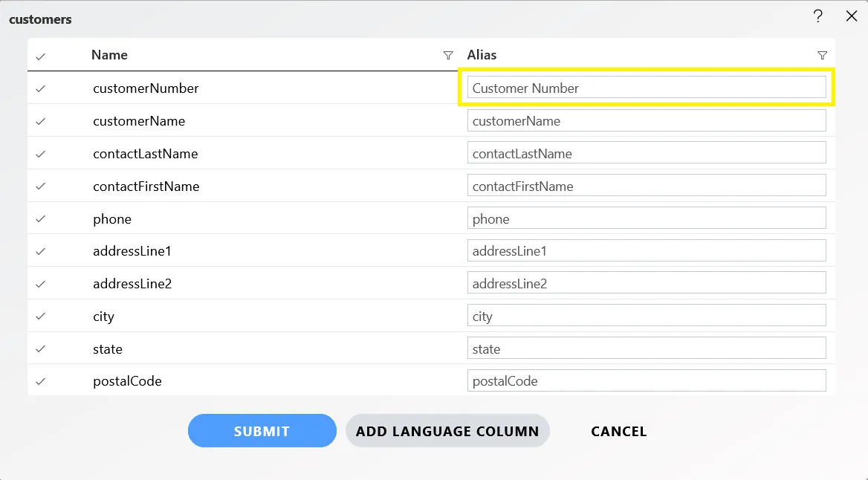This screenshot has height=480, width=868.
Task: Click the contactFirstName alias input
Action: click(x=647, y=186)
